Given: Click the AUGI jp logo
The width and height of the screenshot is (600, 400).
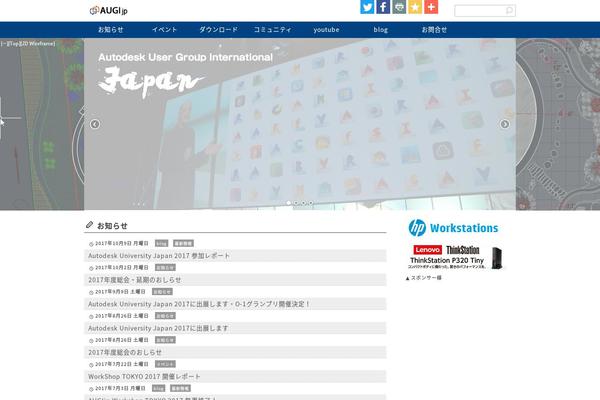Looking at the screenshot, I should [x=109, y=11].
